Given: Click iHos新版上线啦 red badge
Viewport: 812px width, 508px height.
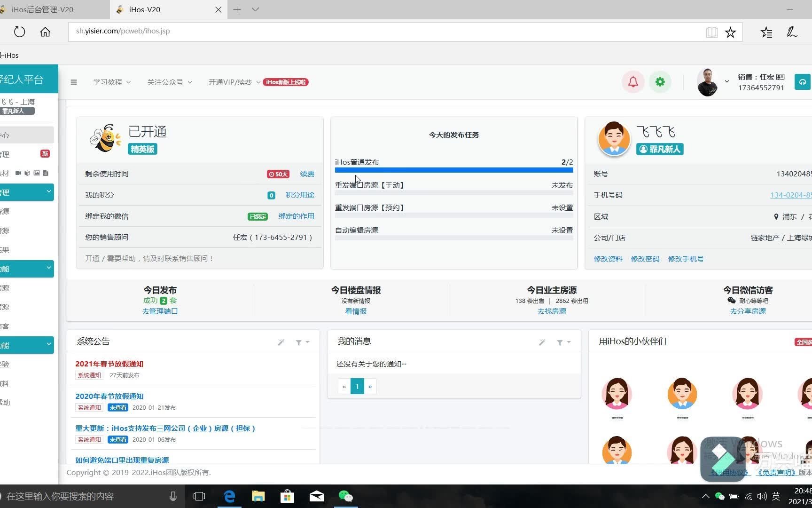Looking at the screenshot, I should pyautogui.click(x=286, y=82).
